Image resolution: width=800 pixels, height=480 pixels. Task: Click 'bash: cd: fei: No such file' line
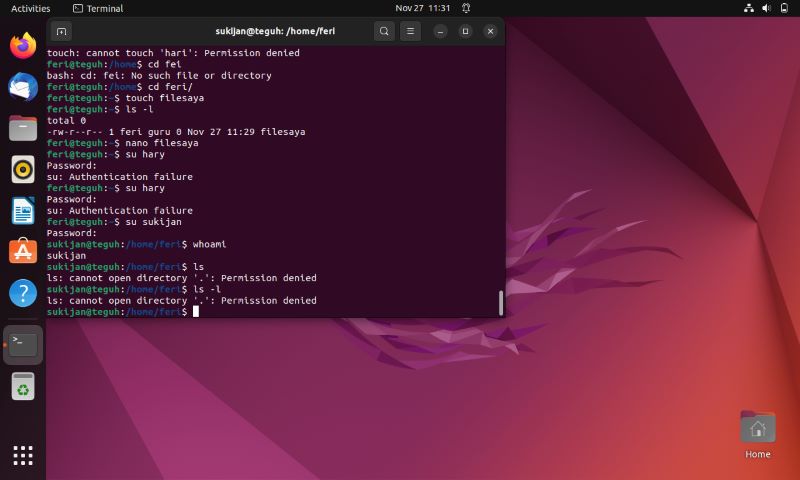pos(159,75)
